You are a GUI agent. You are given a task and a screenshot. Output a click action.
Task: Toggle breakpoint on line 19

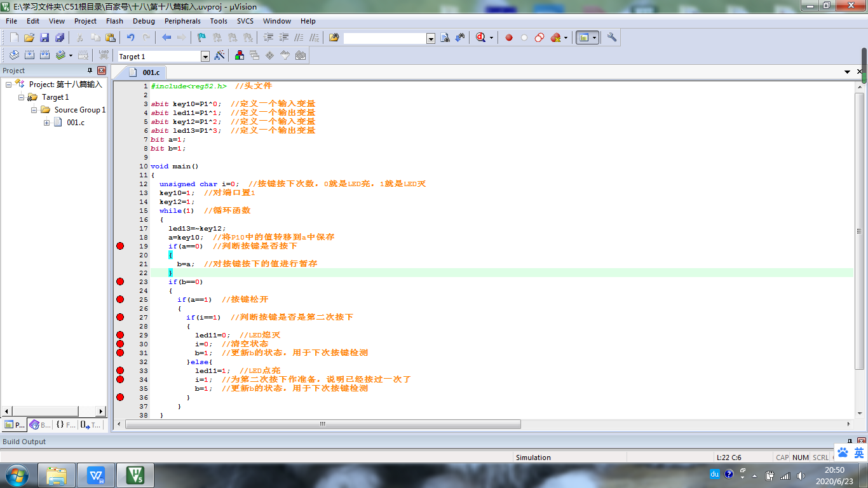(120, 246)
